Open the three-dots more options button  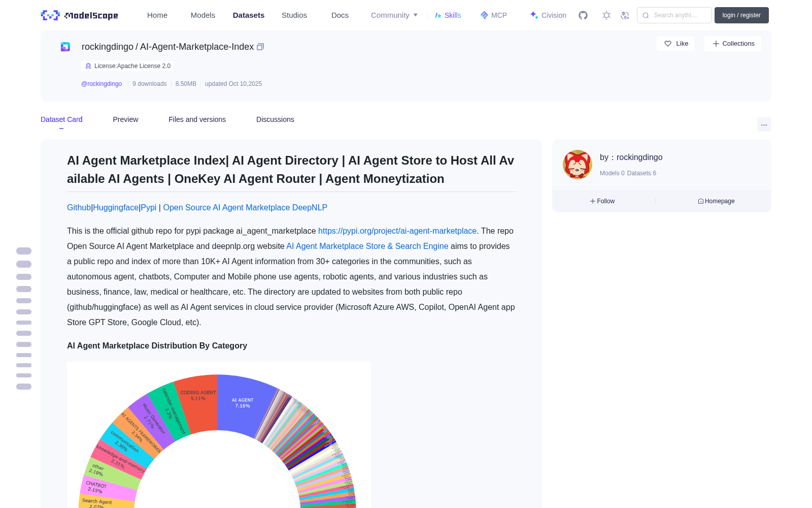click(x=764, y=124)
